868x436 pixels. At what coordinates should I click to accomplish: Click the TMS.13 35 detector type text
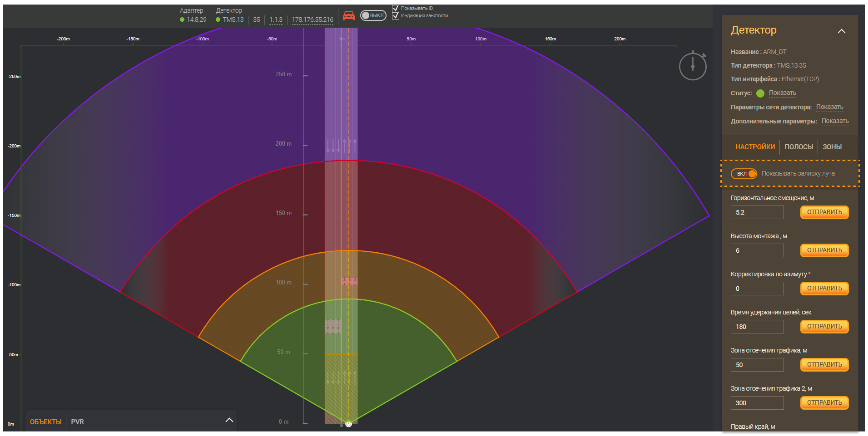[x=791, y=65]
